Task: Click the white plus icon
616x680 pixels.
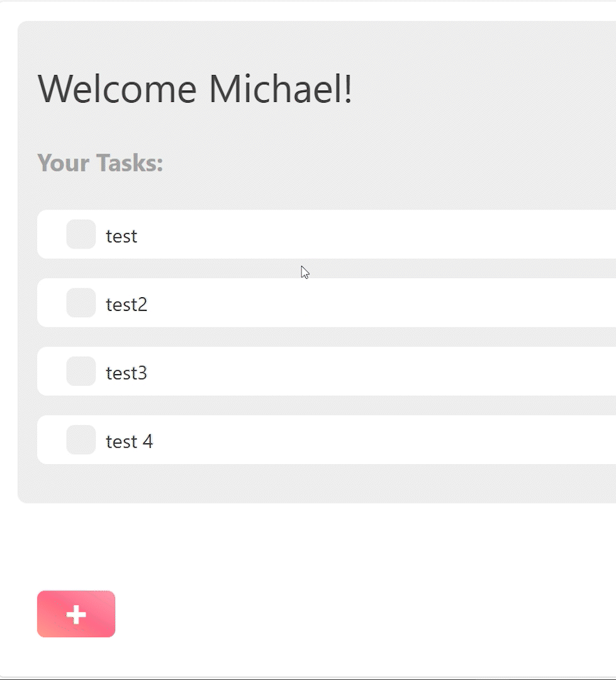Action: point(76,615)
